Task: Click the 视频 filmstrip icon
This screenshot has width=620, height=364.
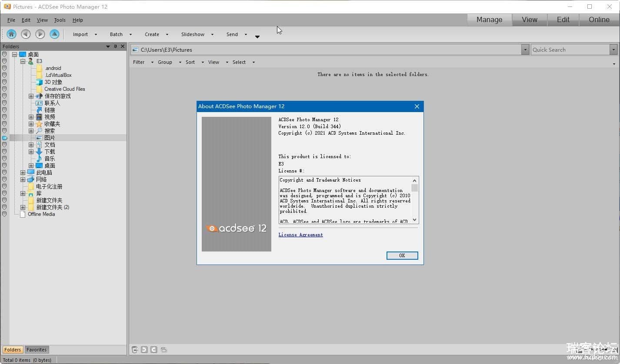Action: 39,117
